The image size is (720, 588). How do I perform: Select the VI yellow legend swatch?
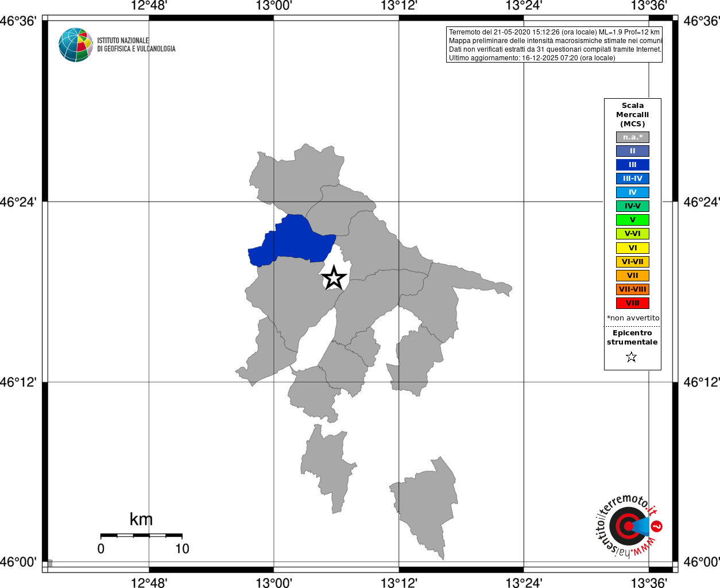(632, 248)
